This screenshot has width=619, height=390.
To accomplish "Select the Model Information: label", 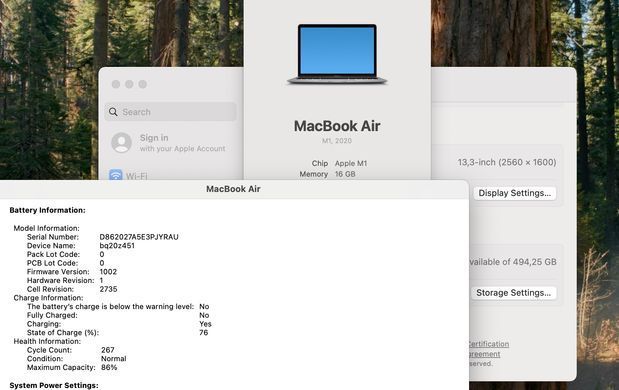I will [x=47, y=228].
